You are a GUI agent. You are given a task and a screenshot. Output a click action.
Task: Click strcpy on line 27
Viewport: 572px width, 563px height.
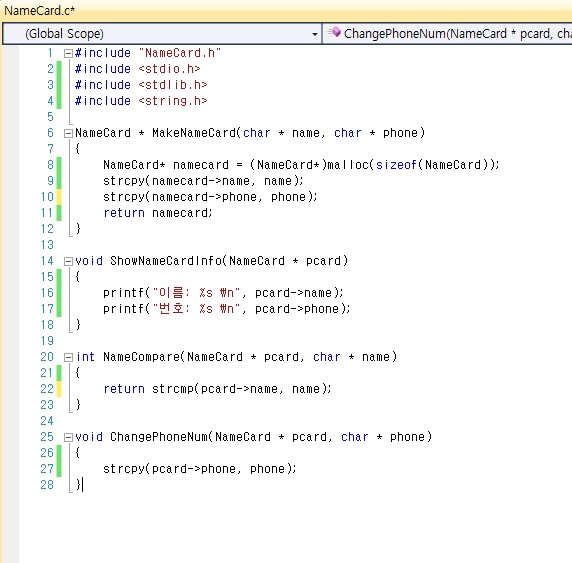pos(124,469)
